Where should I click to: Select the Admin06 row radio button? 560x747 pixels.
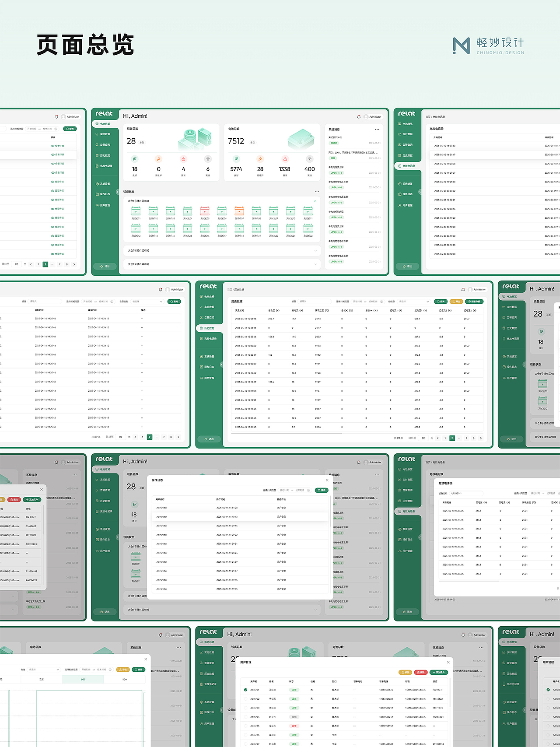(245, 735)
